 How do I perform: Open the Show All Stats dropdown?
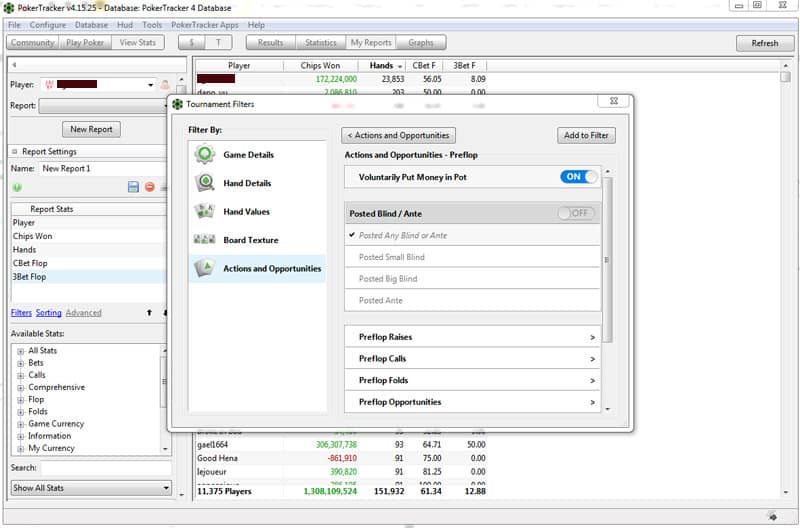click(x=91, y=488)
